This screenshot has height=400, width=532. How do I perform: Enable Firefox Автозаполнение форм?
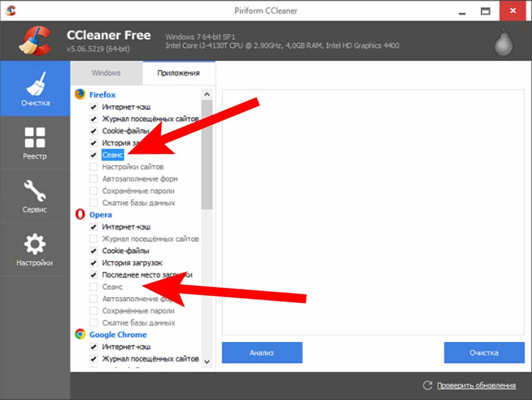click(x=93, y=179)
